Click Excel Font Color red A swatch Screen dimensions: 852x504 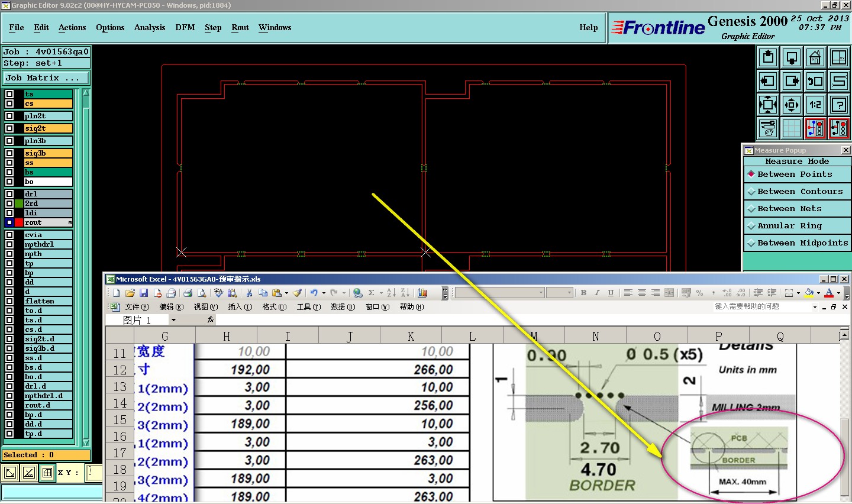[829, 293]
